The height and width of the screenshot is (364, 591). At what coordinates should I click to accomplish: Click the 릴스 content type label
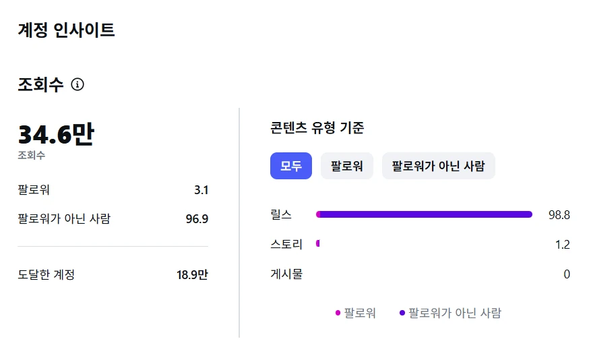tap(281, 214)
